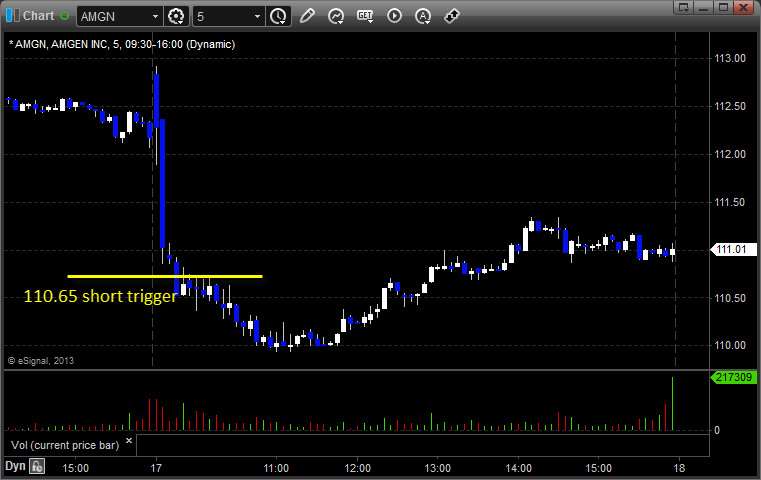Click the 12:00 time axis label
Screen dimensions: 761x480
point(357,468)
